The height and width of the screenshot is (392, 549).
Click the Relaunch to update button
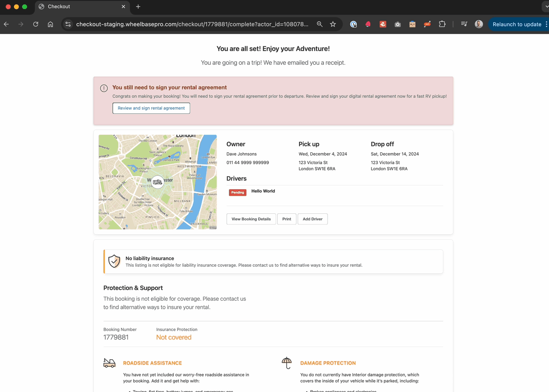point(517,24)
